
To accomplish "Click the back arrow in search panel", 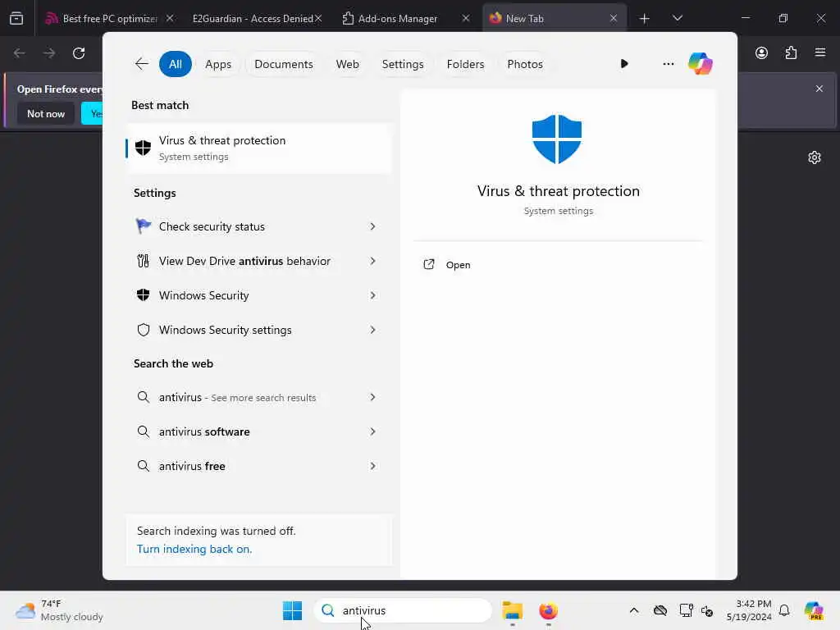I will [x=141, y=64].
